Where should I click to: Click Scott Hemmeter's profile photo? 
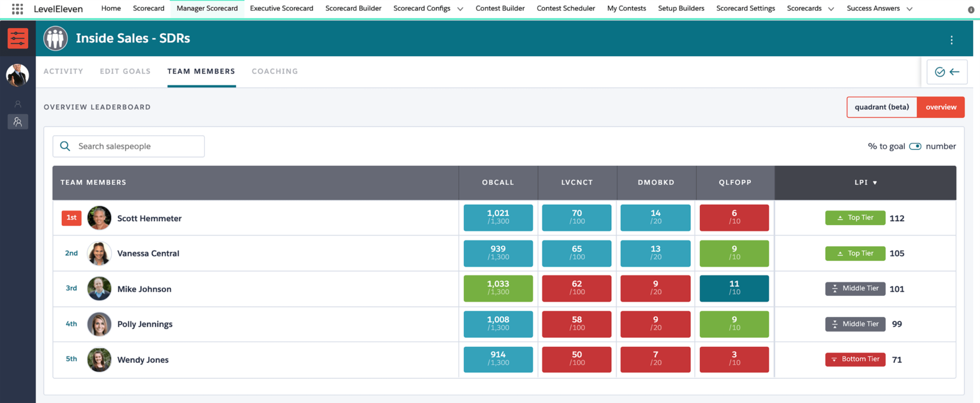(99, 217)
